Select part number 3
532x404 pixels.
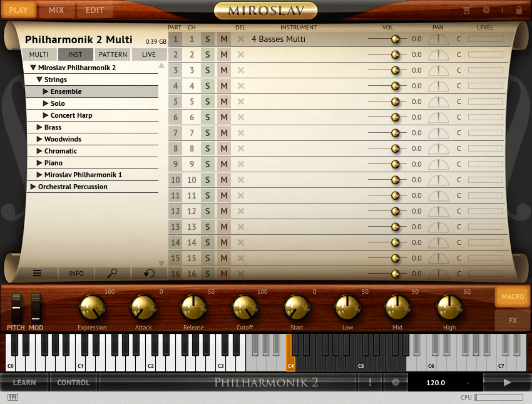point(175,70)
